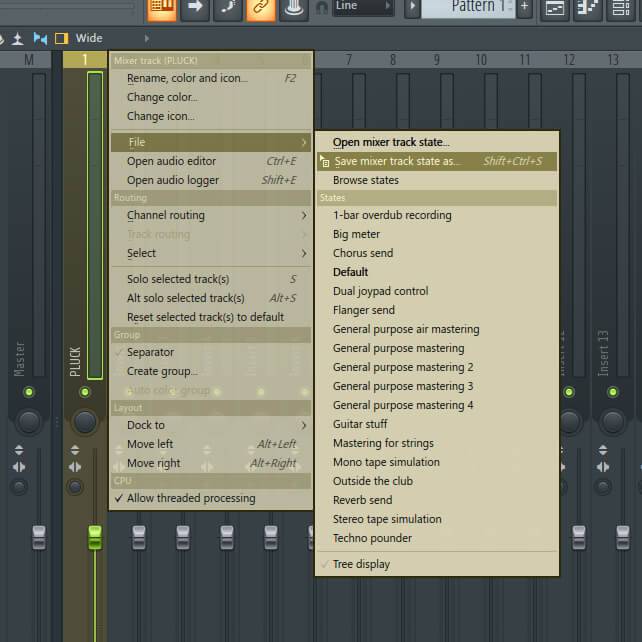Image resolution: width=642 pixels, height=642 pixels.
Task: Click the link (chain) icon in toolbar
Action: (261, 7)
